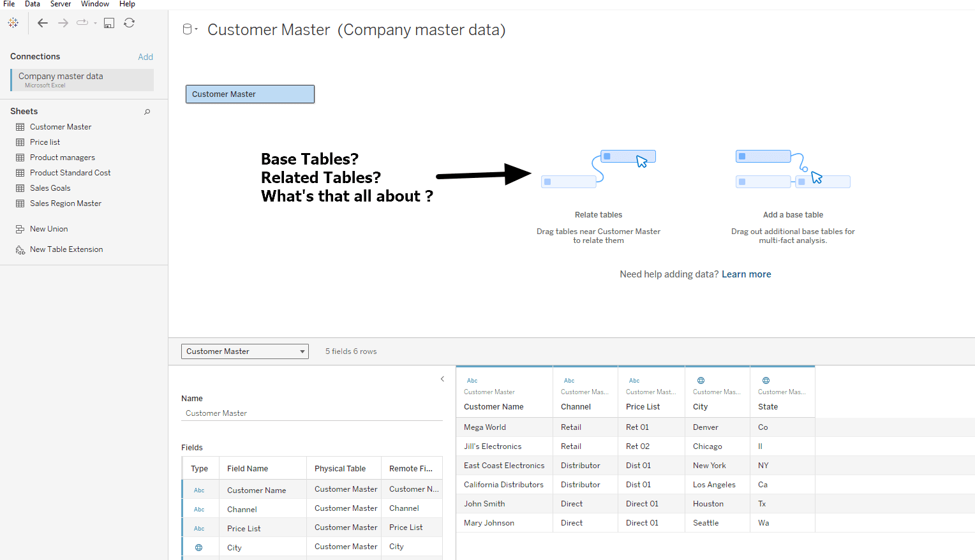
Task: Click the City geographic globe type icon
Action: [x=701, y=380]
